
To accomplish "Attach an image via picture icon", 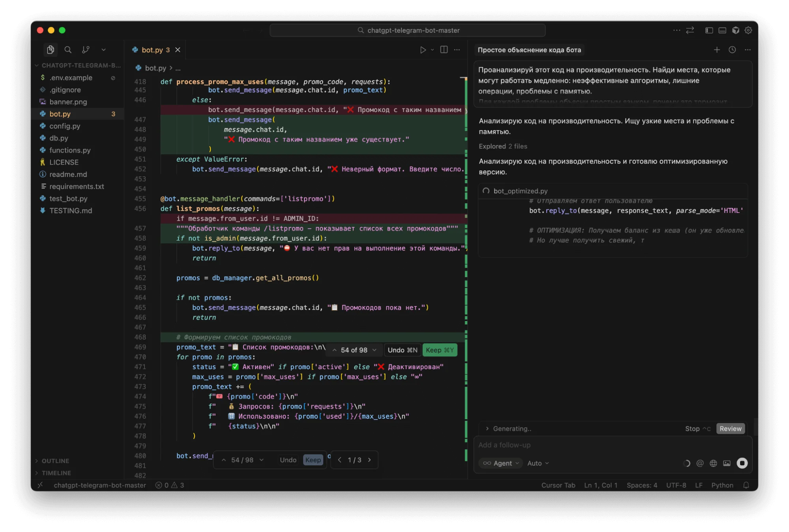I will [727, 463].
